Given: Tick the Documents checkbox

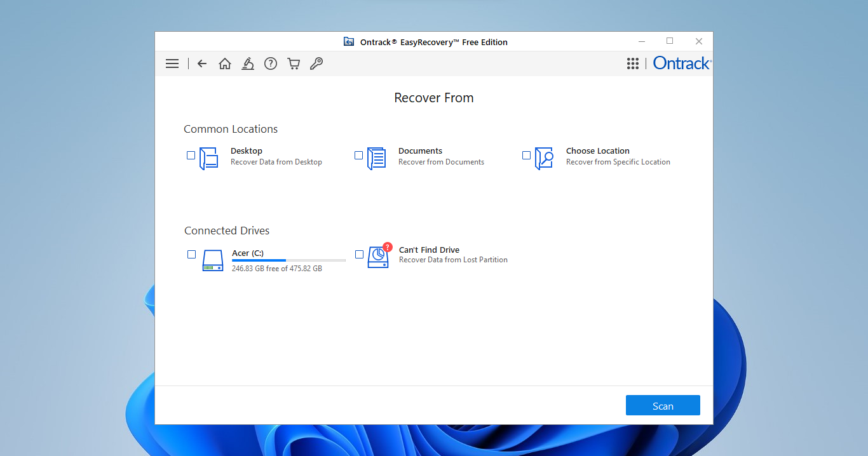Looking at the screenshot, I should (358, 155).
